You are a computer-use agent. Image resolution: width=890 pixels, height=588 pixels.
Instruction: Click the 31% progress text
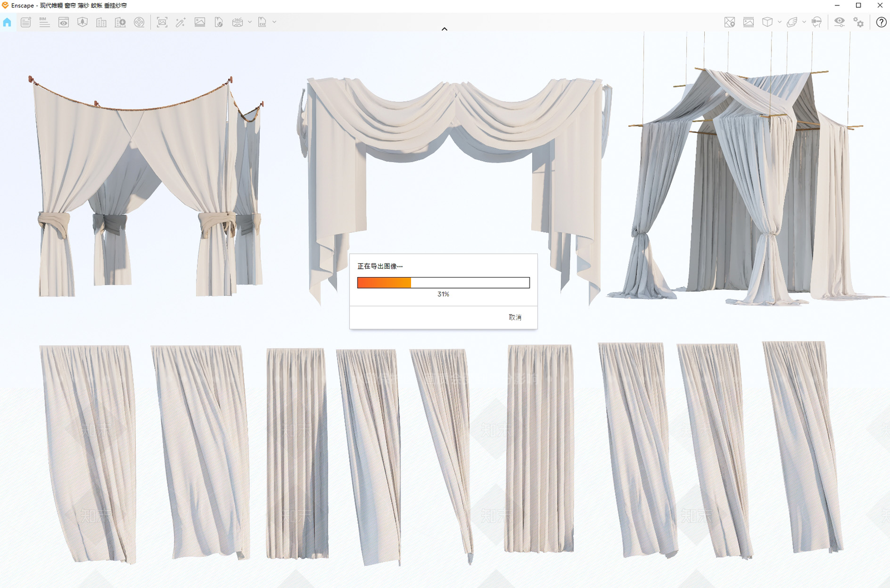443,294
